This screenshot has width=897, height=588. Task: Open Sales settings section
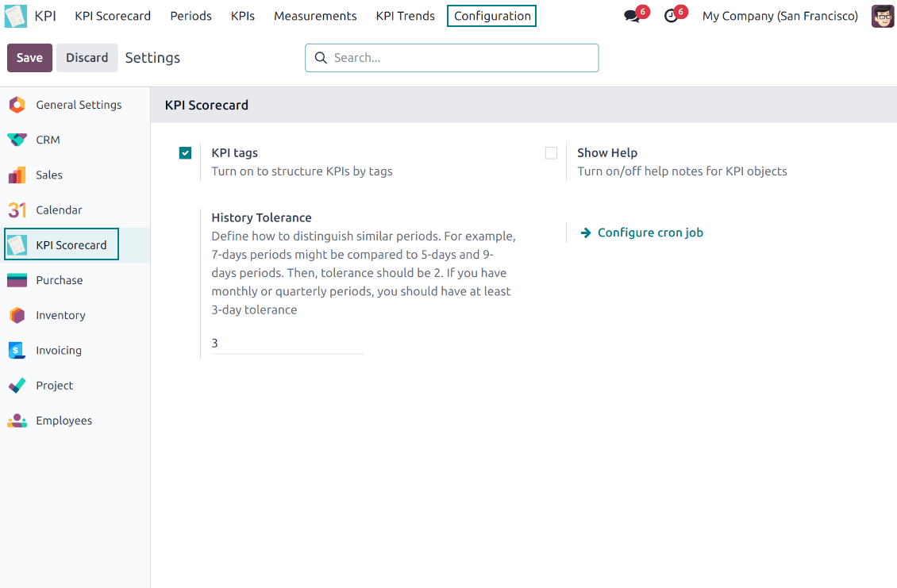48,175
